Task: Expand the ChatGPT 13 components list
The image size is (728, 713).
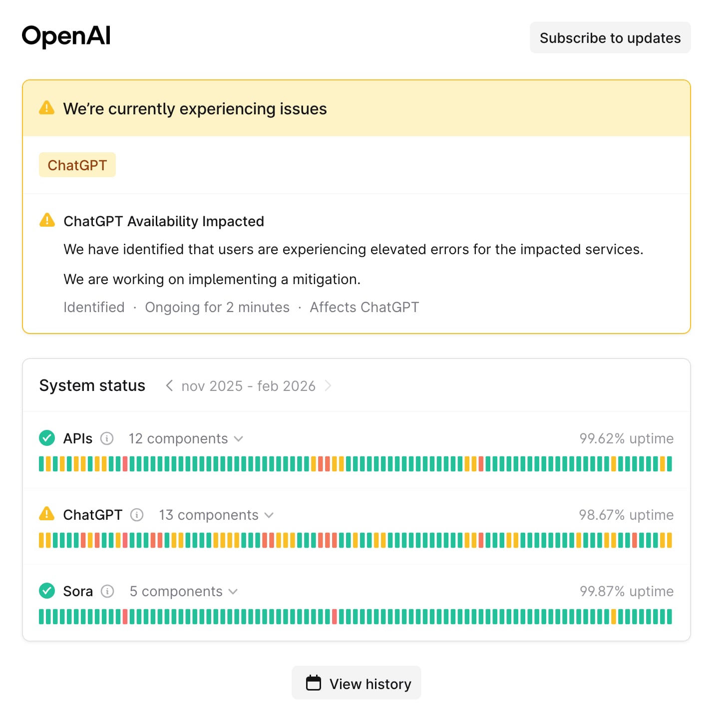Action: (x=270, y=515)
